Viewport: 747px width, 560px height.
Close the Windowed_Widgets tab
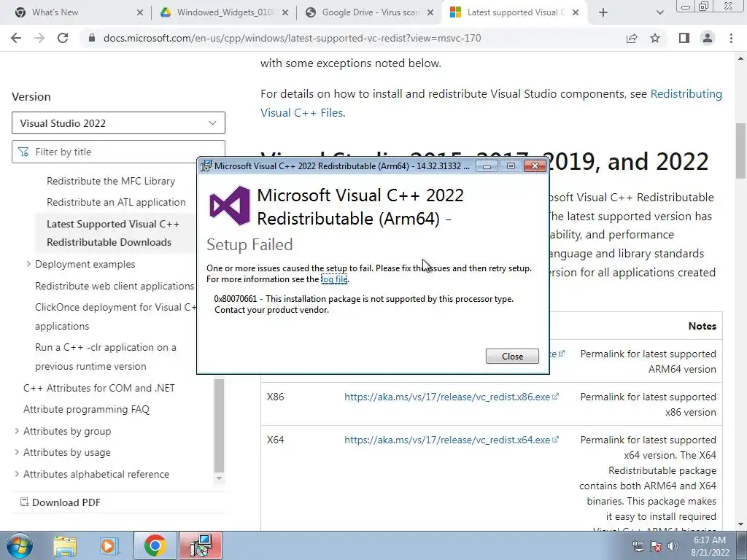285,12
